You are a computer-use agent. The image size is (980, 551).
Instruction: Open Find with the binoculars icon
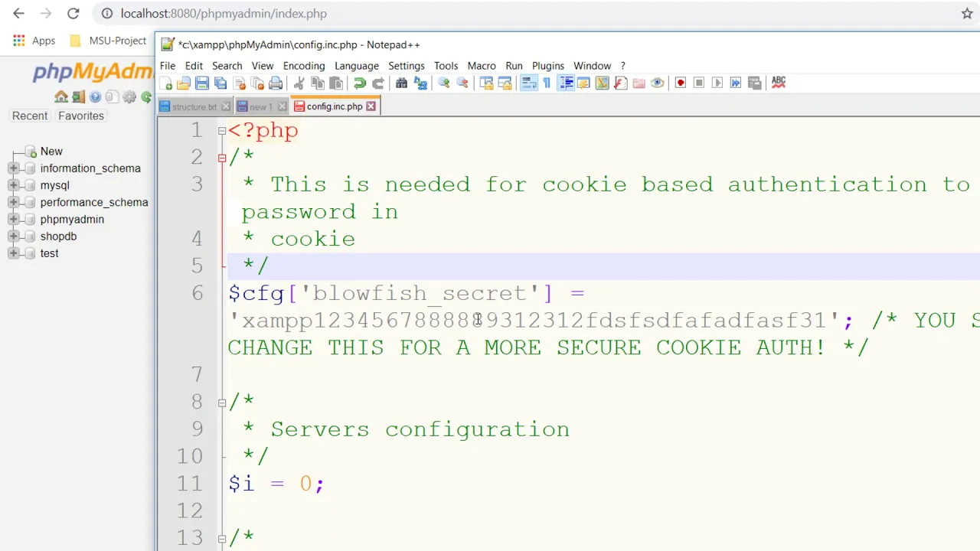click(401, 83)
